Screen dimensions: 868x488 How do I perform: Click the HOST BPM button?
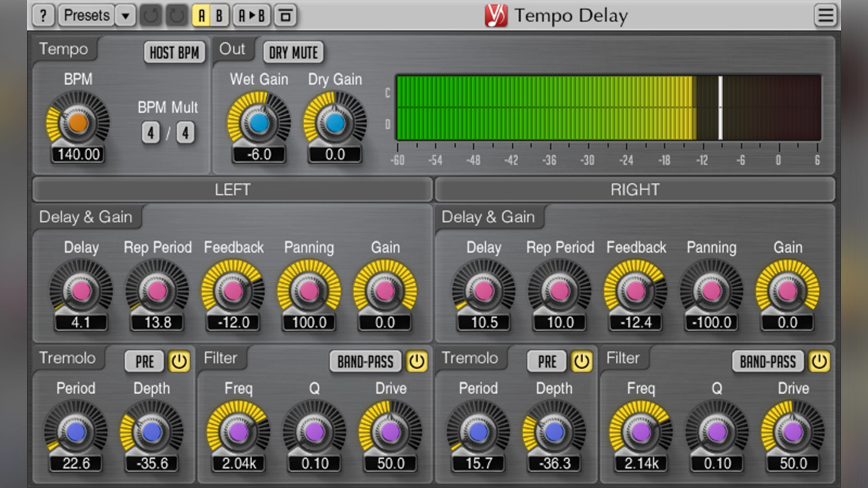[174, 53]
